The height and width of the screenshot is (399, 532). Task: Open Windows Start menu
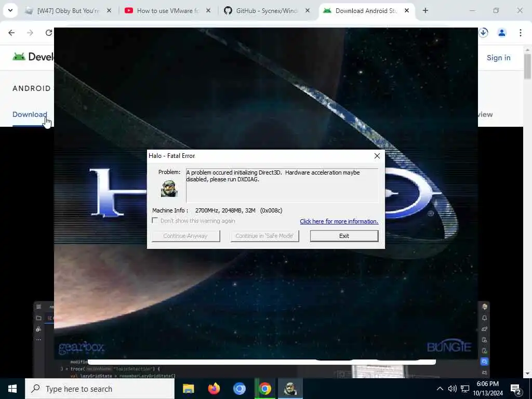click(12, 389)
